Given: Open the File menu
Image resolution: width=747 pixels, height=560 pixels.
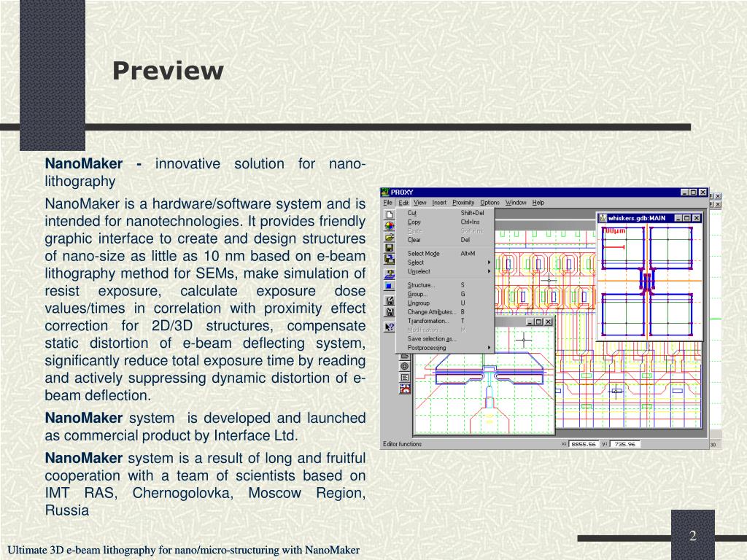Looking at the screenshot, I should 388,203.
